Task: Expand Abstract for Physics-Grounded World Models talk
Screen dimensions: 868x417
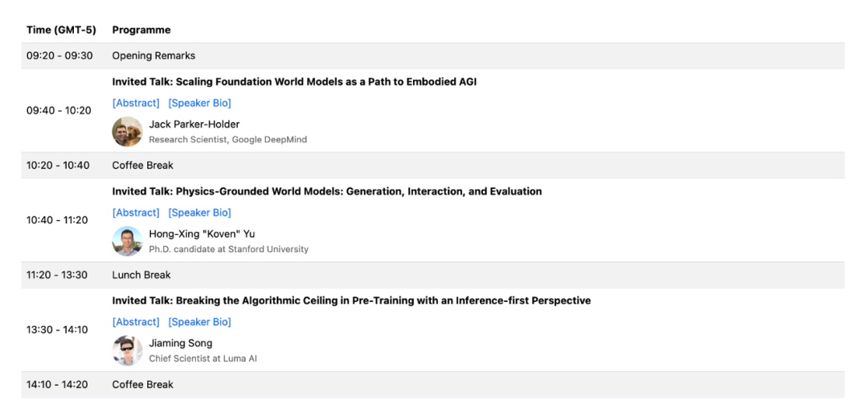Action: [x=136, y=213]
